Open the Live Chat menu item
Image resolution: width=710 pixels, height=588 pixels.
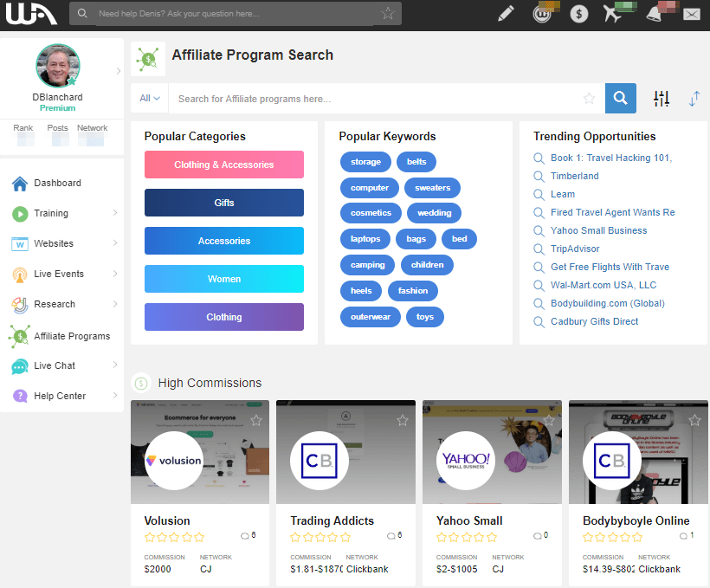55,365
